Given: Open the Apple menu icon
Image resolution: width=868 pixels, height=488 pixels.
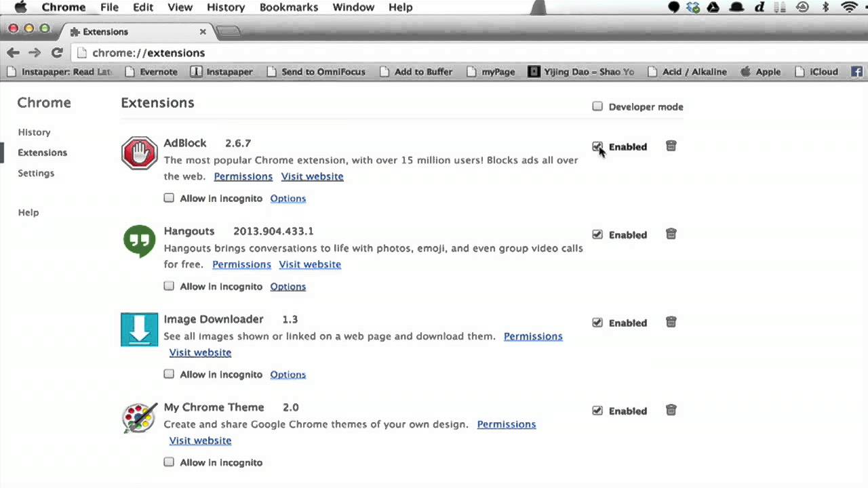Looking at the screenshot, I should pyautogui.click(x=21, y=7).
